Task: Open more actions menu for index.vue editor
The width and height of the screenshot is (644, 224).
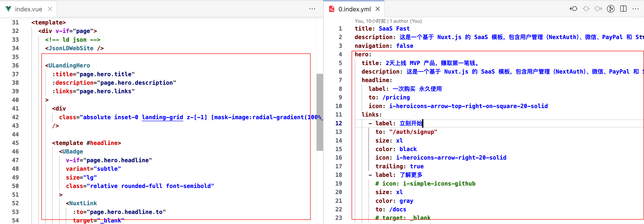Action: (312, 9)
